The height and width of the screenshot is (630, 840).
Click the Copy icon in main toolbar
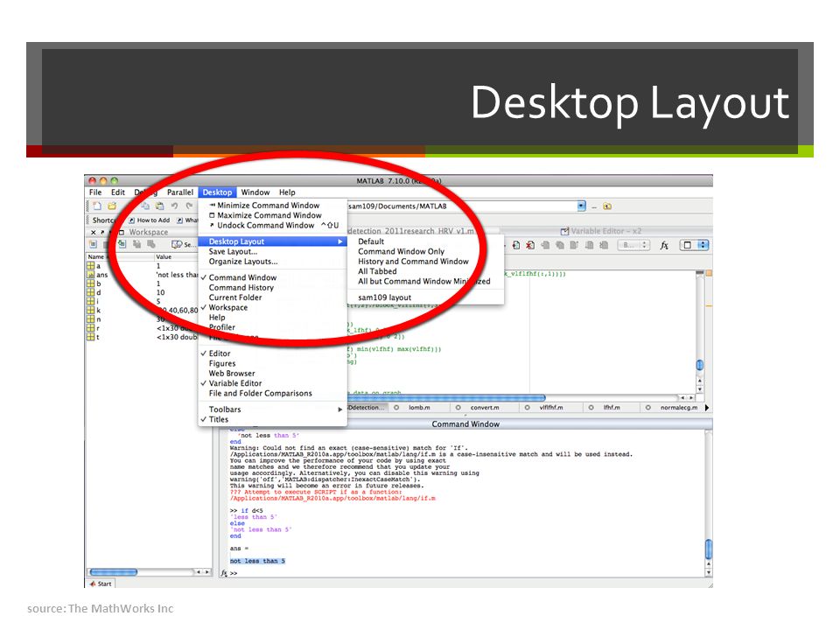tap(144, 206)
